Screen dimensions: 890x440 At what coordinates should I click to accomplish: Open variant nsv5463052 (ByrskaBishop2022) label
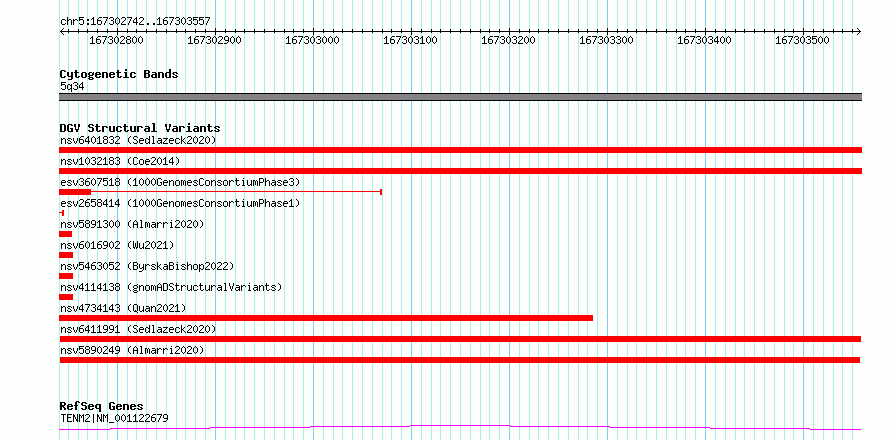[x=147, y=266]
